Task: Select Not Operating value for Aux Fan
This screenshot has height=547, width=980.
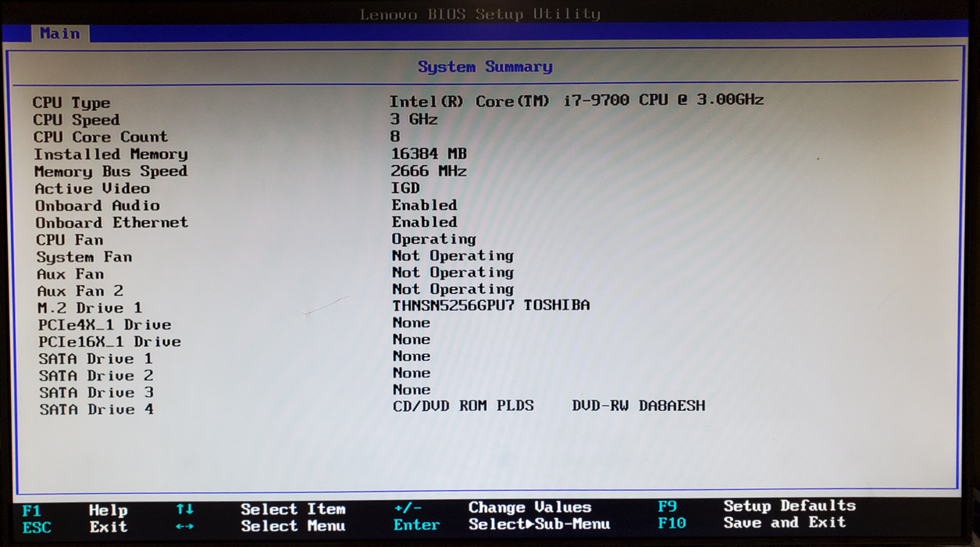Action: [453, 273]
